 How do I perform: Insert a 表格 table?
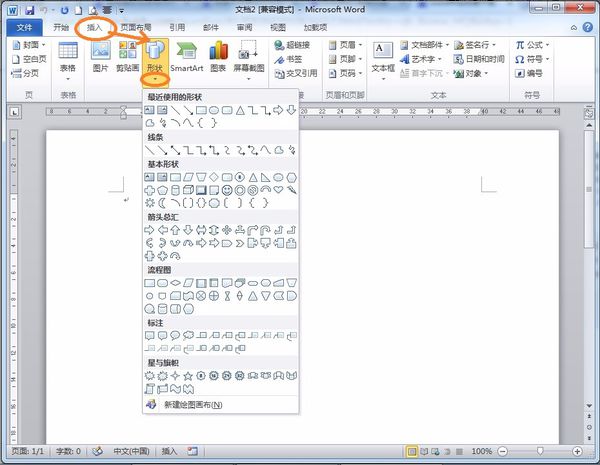[68, 61]
